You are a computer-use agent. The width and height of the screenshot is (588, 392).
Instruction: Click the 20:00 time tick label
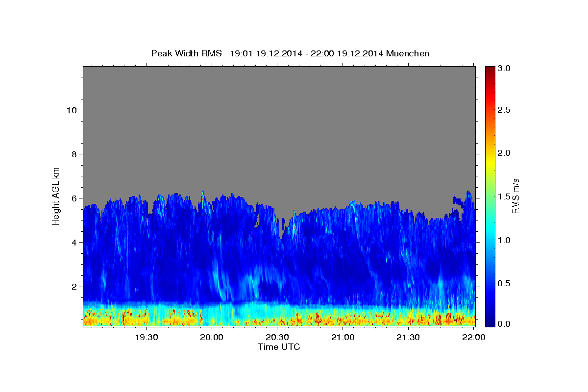point(212,337)
